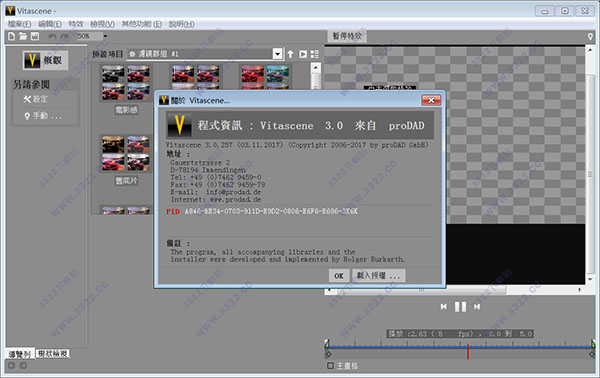Undo the last action in toolbar
The image size is (600, 378).
pyautogui.click(x=52, y=36)
